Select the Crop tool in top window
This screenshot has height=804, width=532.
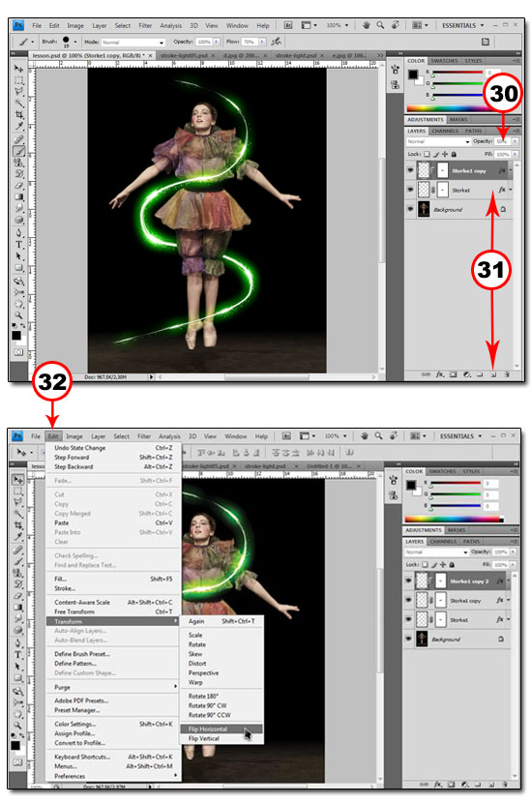pos(19,115)
